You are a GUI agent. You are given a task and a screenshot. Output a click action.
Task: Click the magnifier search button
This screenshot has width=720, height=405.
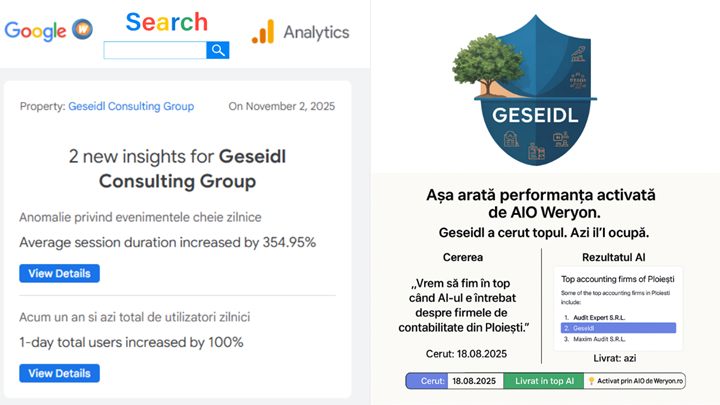[x=218, y=50]
